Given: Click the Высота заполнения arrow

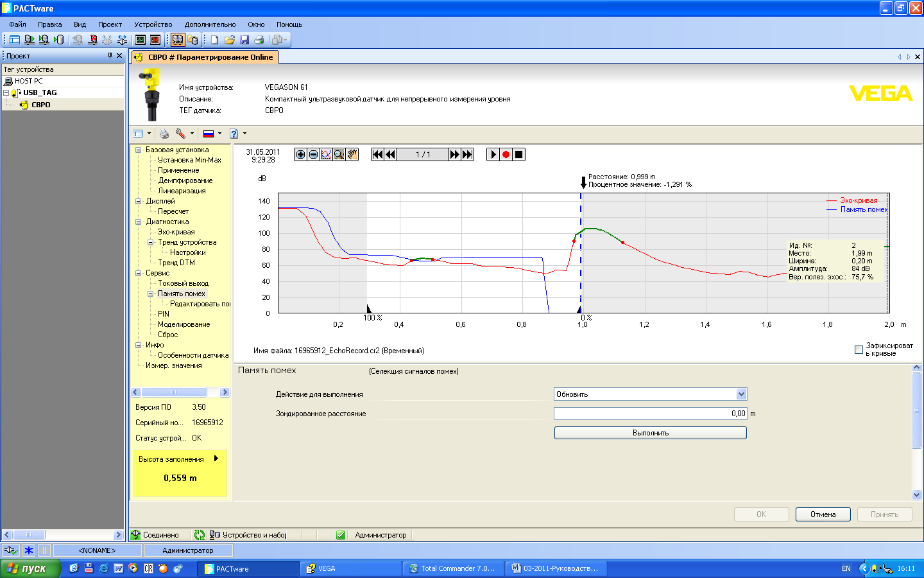Looking at the screenshot, I should pos(216,459).
